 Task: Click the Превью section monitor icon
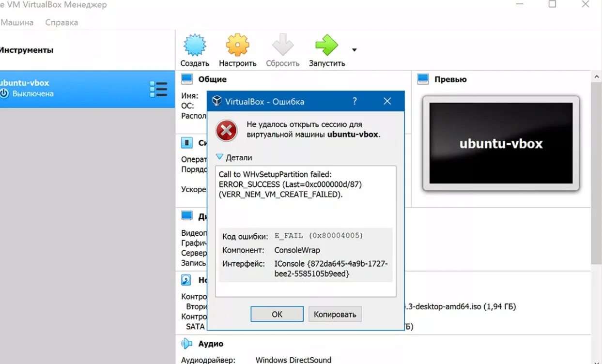click(x=423, y=79)
